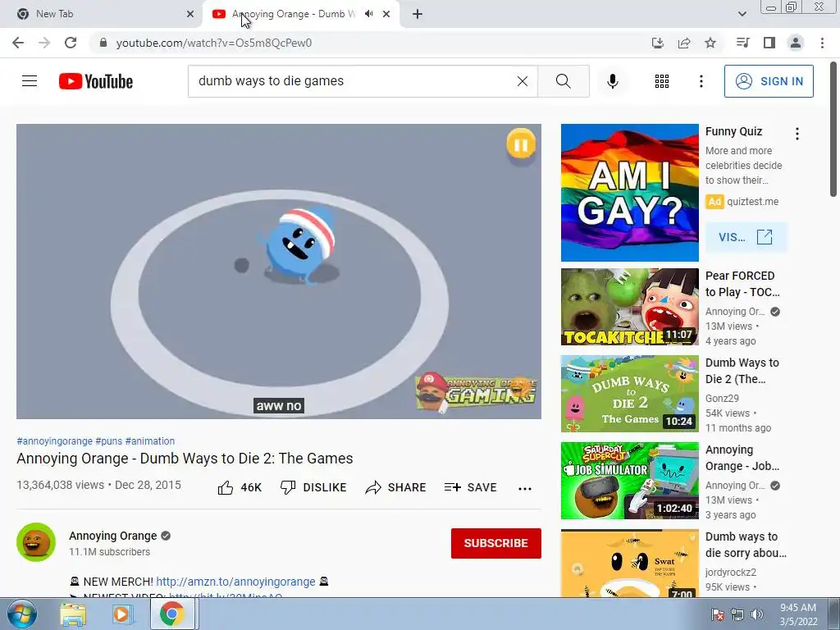Open the Toca Kitchen video thumbnail
840x630 pixels.
629,307
